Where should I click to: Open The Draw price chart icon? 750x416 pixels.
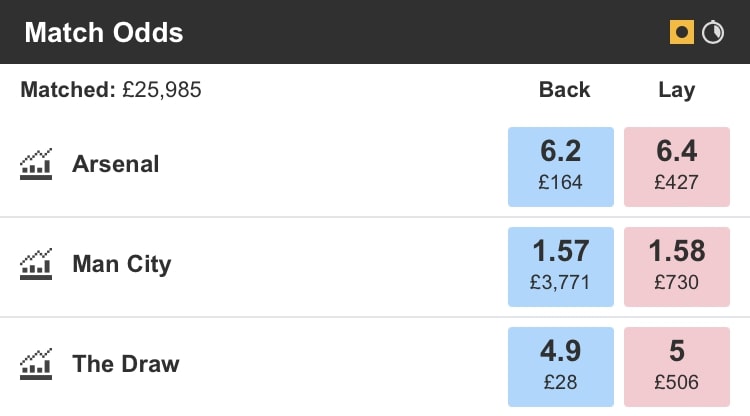[x=36, y=363]
